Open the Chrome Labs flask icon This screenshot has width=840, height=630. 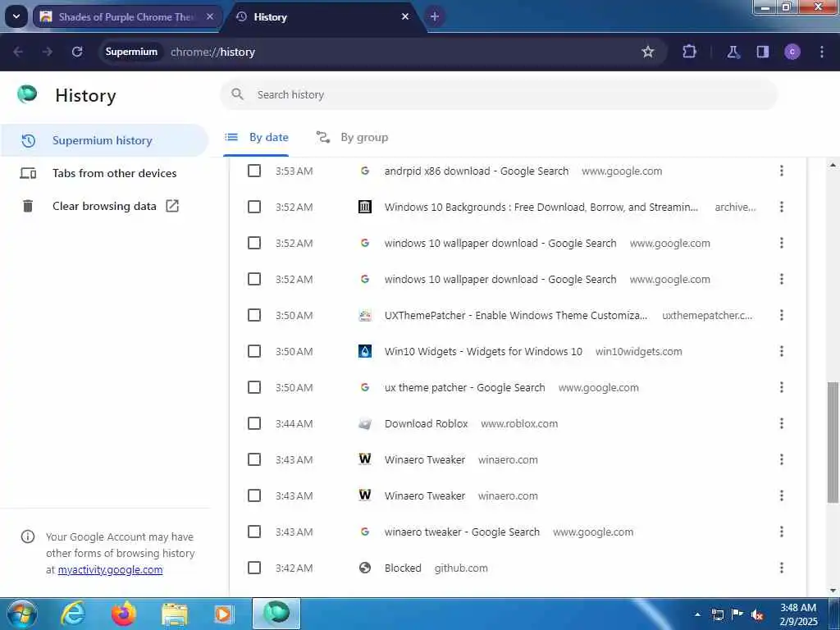[x=733, y=52]
